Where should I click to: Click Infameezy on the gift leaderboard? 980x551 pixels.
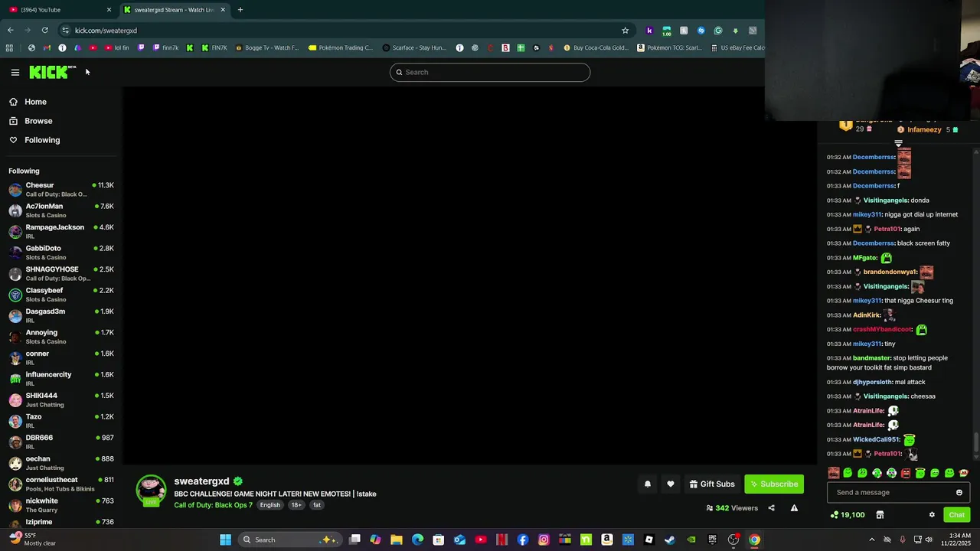click(x=924, y=130)
